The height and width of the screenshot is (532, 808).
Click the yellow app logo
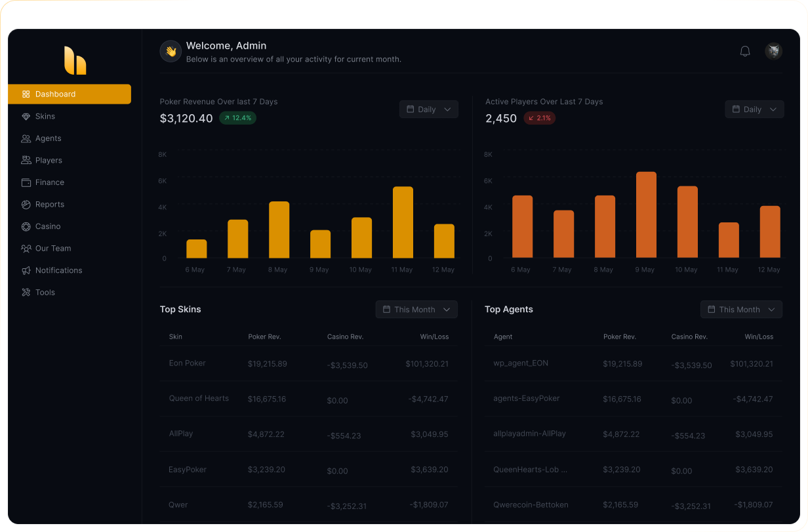click(75, 60)
